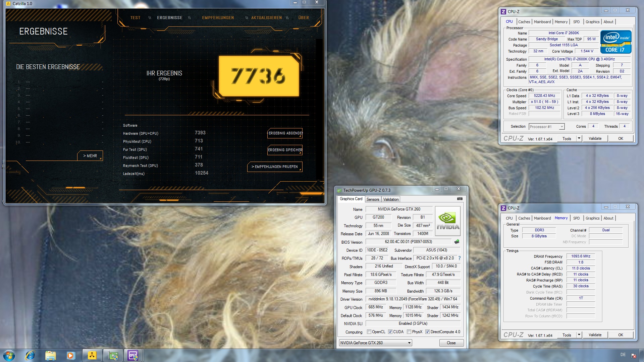This screenshot has height=362, width=644.
Task: Open CPU tab in bottom CPU-Z window
Action: click(509, 218)
